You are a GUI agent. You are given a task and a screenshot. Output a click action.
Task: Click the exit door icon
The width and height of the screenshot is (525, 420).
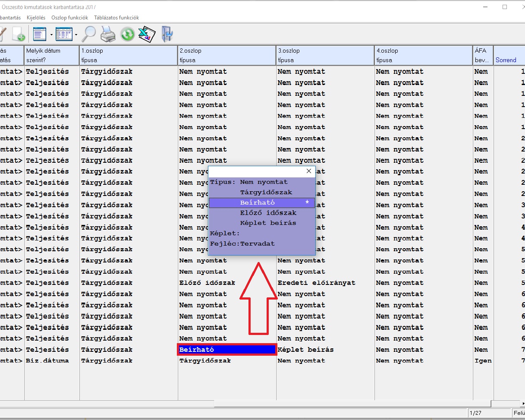click(167, 34)
